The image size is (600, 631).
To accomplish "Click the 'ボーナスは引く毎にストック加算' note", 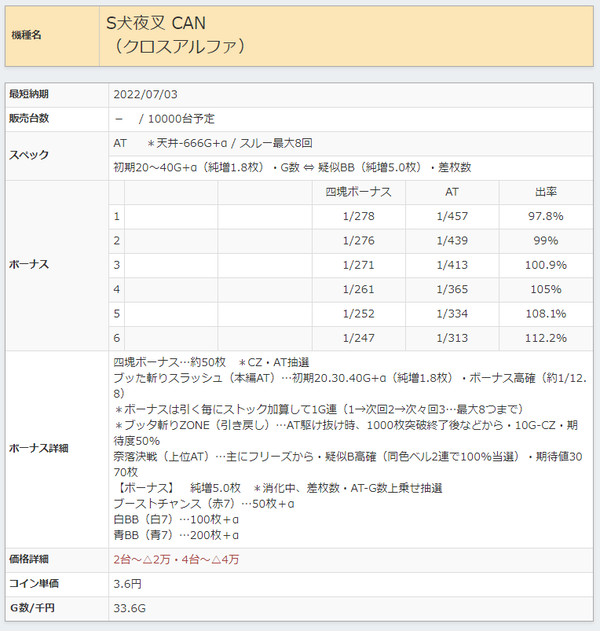I will point(319,410).
